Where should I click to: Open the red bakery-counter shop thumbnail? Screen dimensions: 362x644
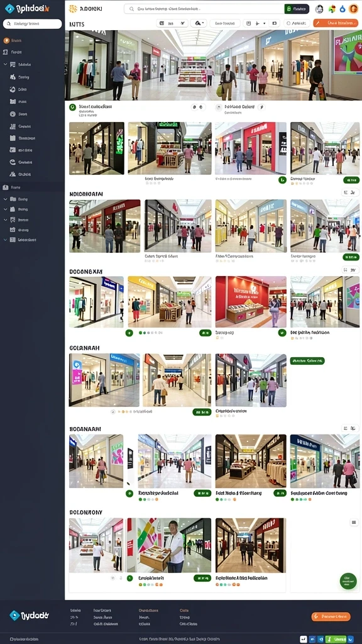tap(251, 301)
